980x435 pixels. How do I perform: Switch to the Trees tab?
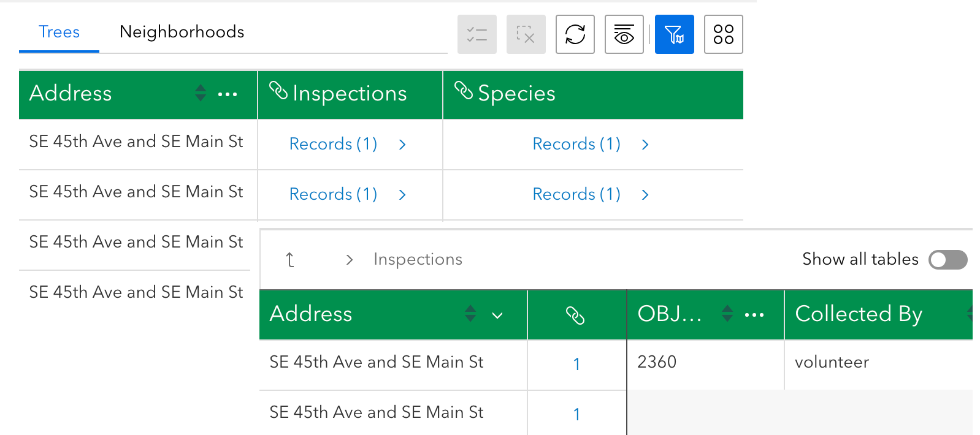pos(59,32)
